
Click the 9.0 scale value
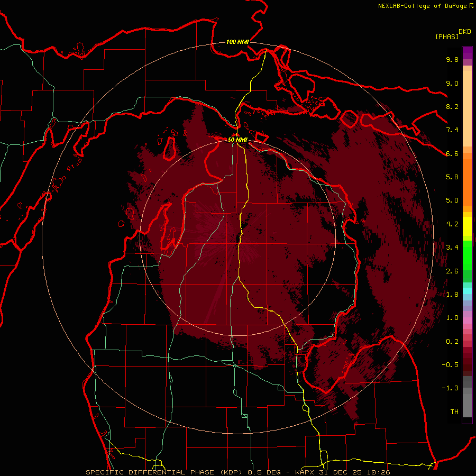pos(452,83)
